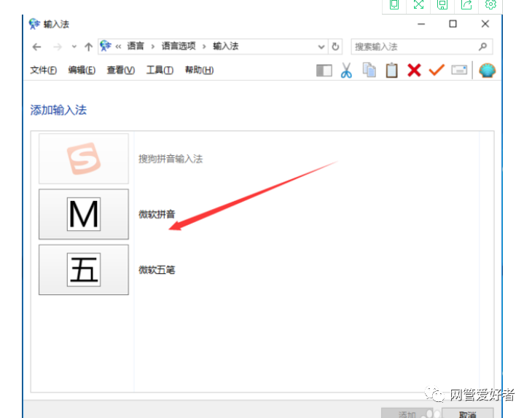
Task: Click the 微软五笔 label
Action: click(157, 270)
